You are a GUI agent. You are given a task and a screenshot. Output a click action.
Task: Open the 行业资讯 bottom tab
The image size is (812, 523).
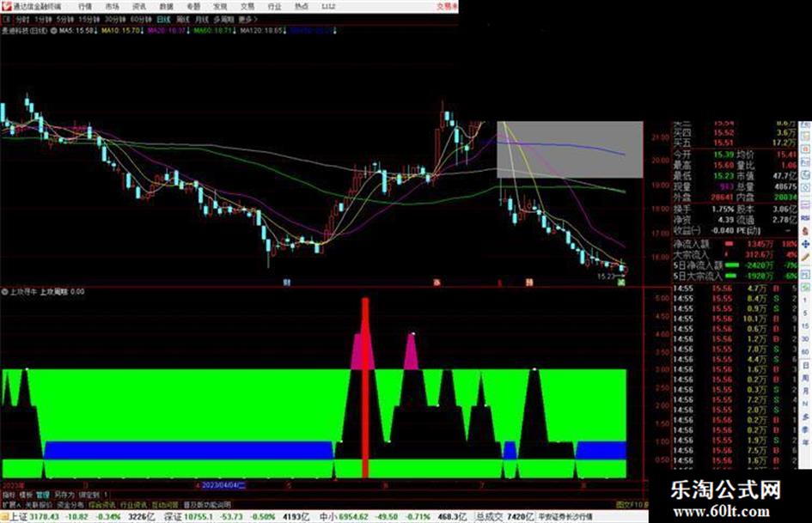pos(133,504)
